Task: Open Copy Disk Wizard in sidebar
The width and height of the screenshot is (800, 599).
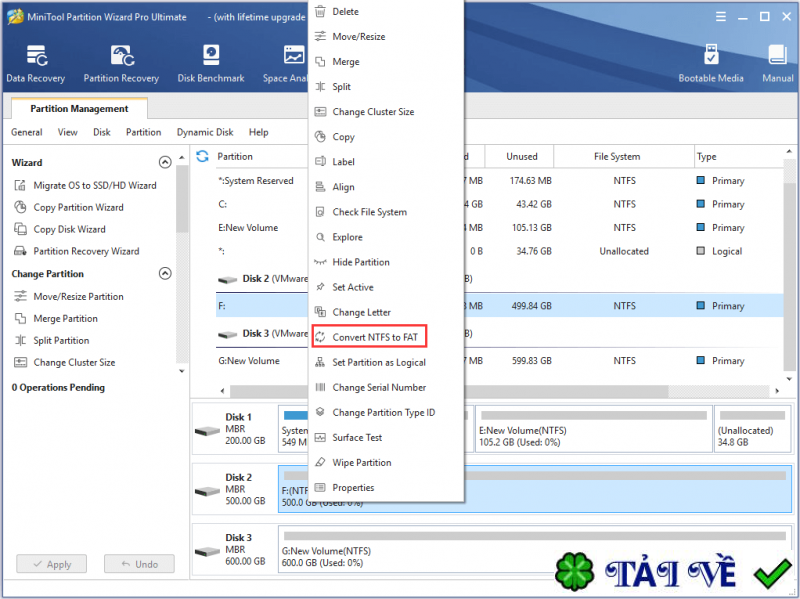Action: (69, 229)
